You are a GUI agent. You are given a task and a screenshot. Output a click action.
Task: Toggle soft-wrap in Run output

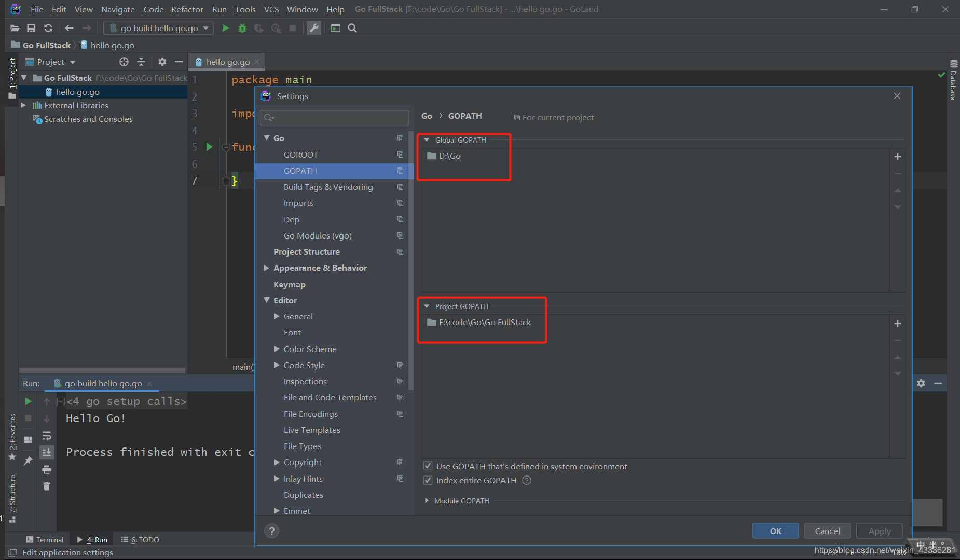click(47, 436)
